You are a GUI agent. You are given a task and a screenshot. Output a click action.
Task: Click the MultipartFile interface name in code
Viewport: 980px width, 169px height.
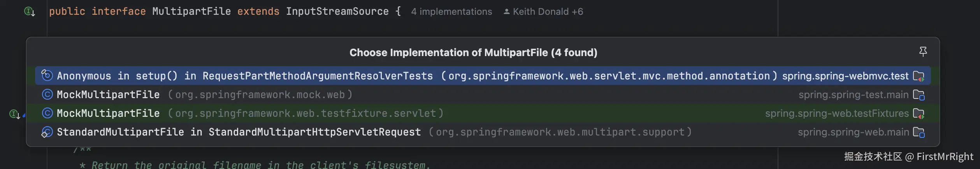pyautogui.click(x=191, y=12)
